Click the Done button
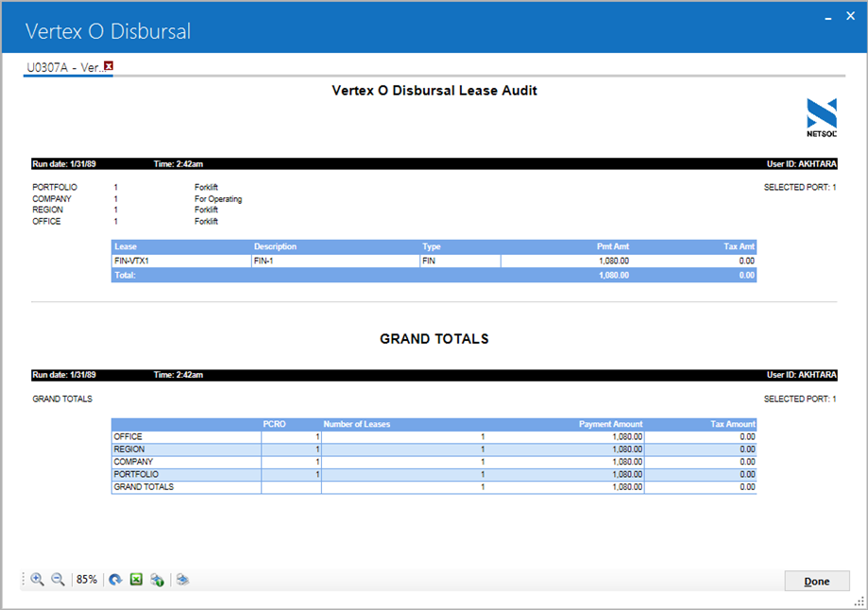 pos(816,582)
